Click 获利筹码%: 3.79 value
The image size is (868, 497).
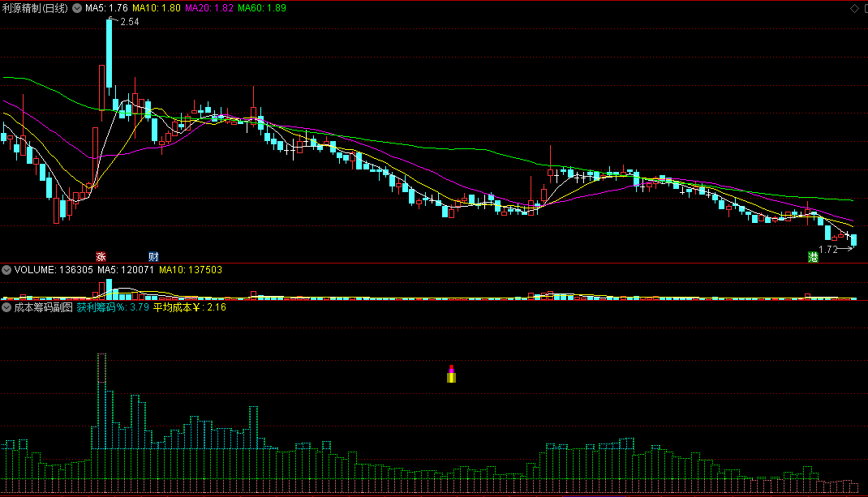coord(113,307)
